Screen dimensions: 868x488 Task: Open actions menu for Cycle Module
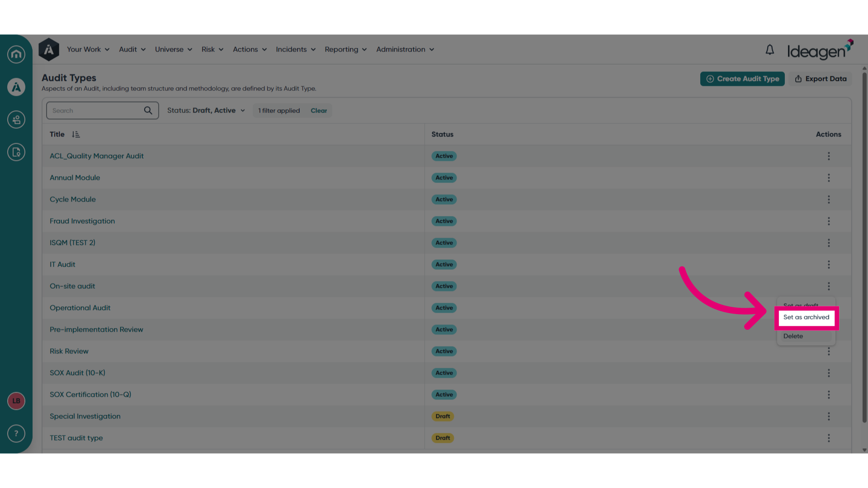click(x=829, y=199)
